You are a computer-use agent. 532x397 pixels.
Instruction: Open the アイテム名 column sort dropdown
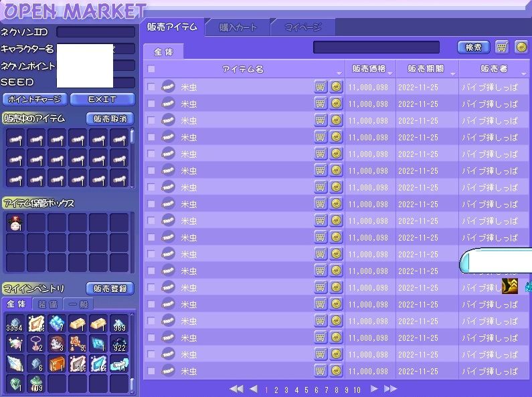[339, 72]
